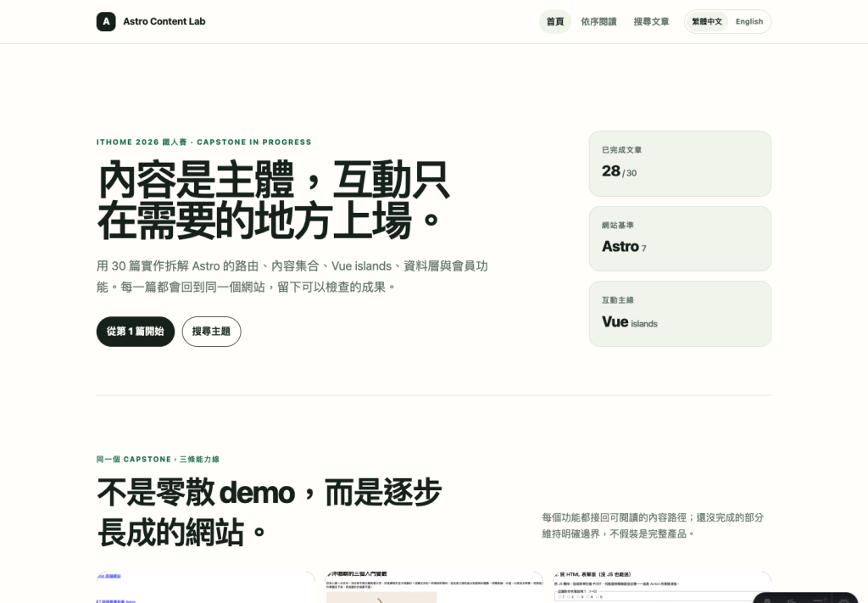Viewport: 868px width, 603px height.
Task: Click the hero heading 內容是主體，互動只在需要的地方上場。
Action: [x=274, y=200]
